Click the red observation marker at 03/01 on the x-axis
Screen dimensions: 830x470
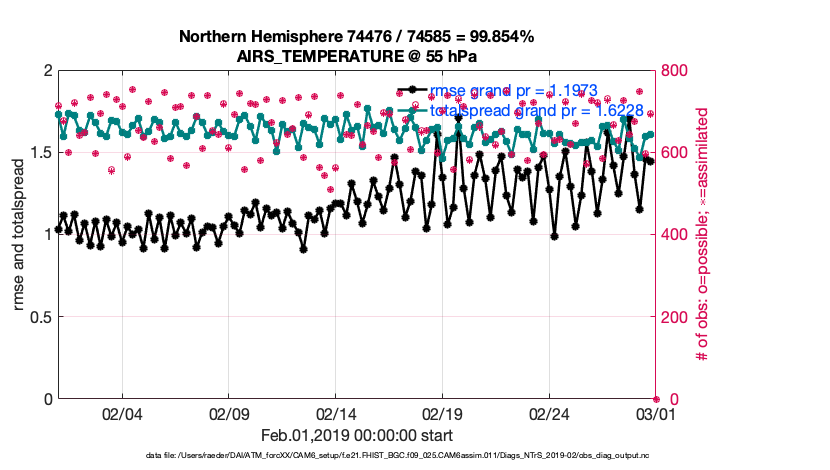point(656,398)
